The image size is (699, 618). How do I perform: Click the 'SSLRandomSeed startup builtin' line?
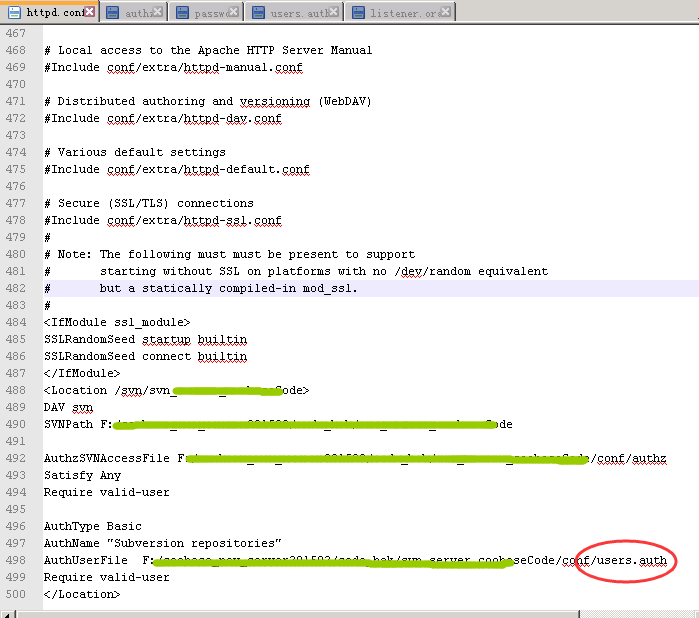pyautogui.click(x=145, y=339)
